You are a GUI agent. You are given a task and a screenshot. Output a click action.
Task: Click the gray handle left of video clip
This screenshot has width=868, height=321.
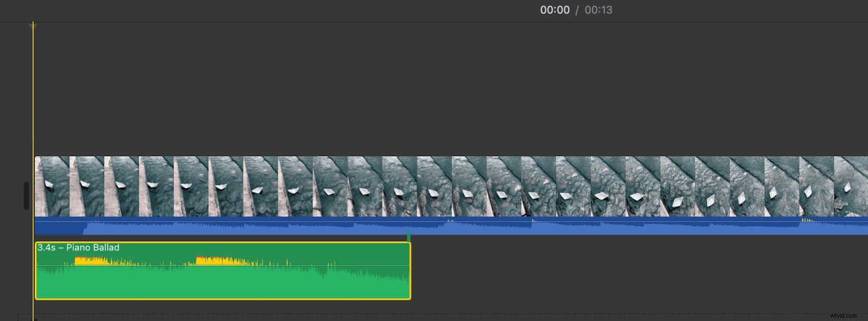(x=26, y=196)
